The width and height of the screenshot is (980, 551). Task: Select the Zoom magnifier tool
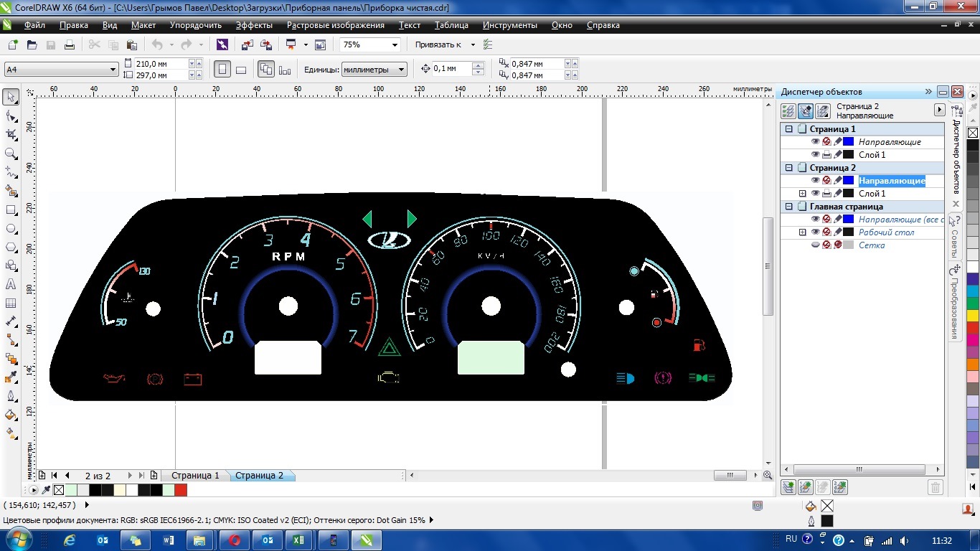pyautogui.click(x=11, y=153)
